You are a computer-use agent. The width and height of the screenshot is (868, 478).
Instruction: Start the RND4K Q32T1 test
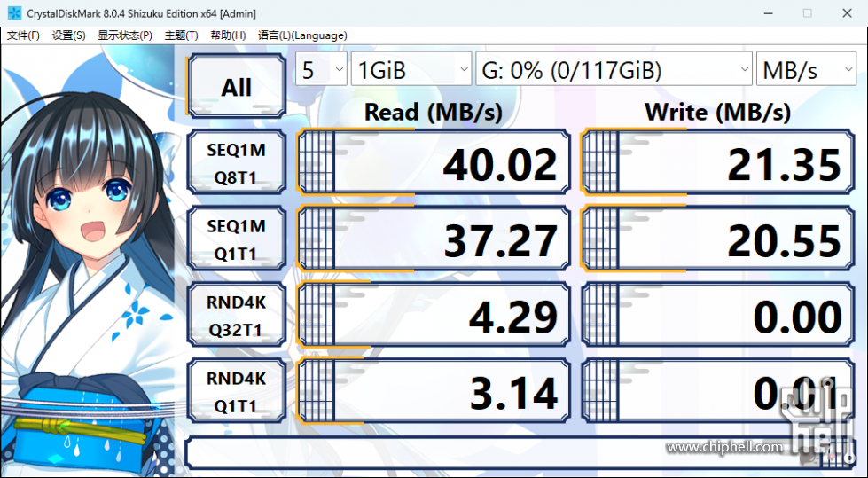(x=237, y=315)
